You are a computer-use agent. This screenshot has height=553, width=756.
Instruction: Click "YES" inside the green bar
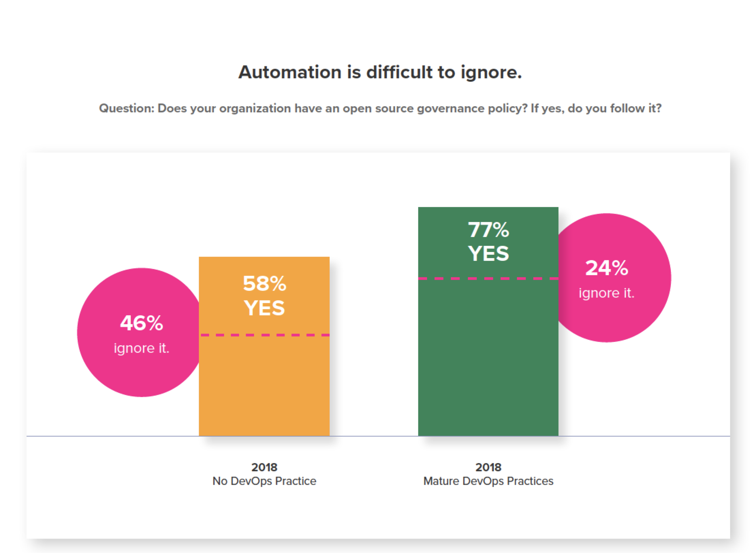point(488,254)
